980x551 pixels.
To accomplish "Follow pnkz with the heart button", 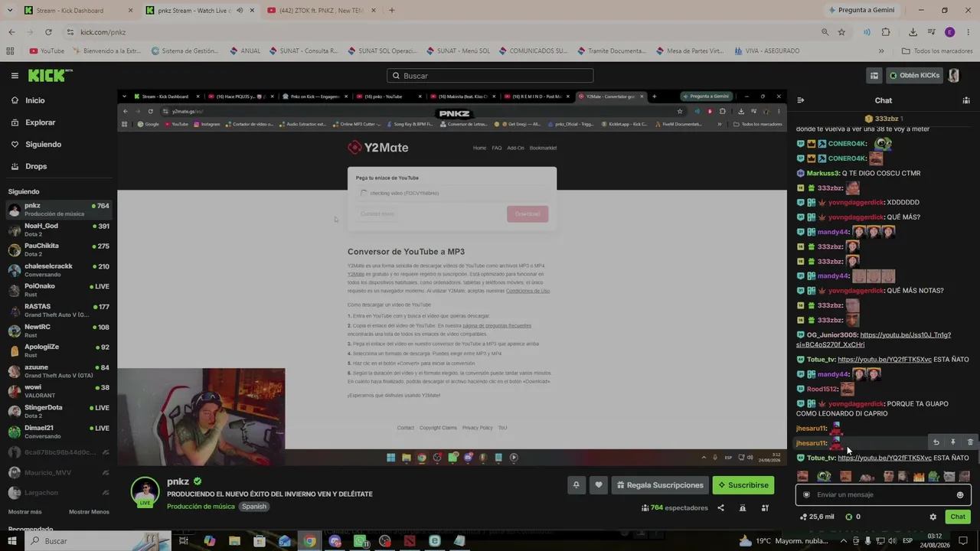I will [599, 485].
